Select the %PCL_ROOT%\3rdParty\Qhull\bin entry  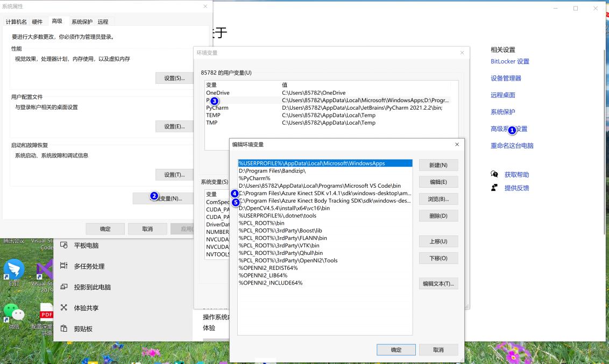(325, 253)
